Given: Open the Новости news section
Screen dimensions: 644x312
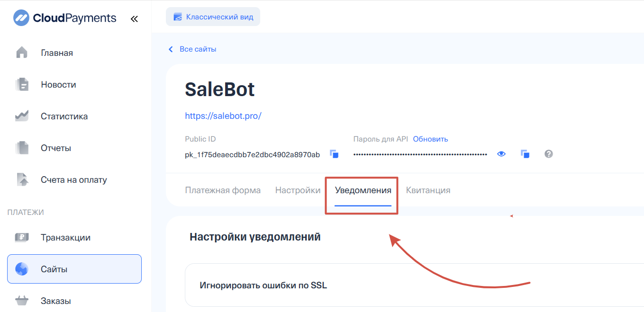Looking at the screenshot, I should click(x=58, y=85).
